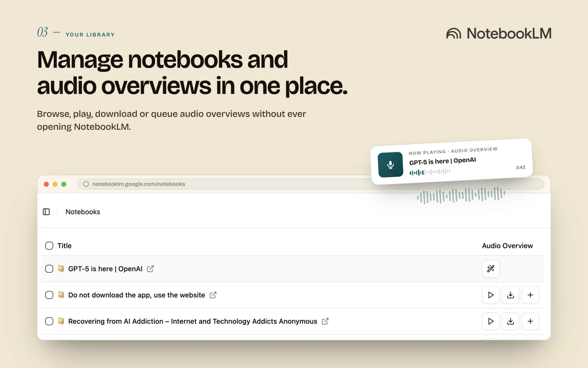588x368 pixels.
Task: Click the notebook emoji beside GPT-5 is here
Action: (x=61, y=269)
